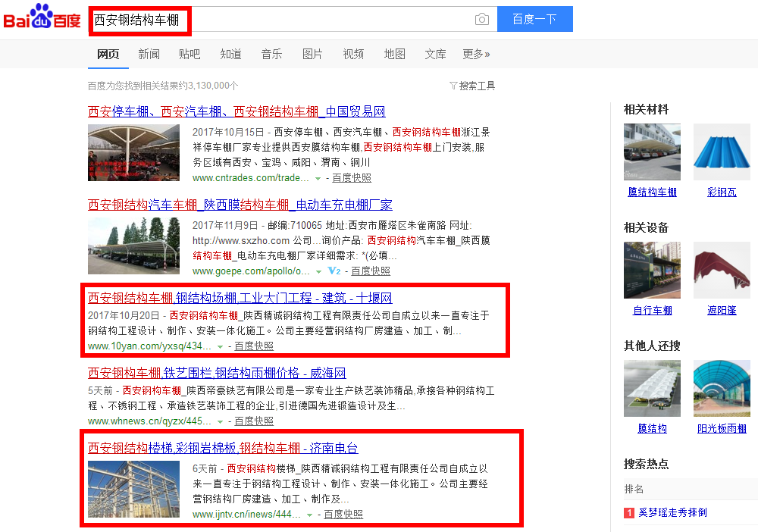Open 百度快照 for ijntv.cn result
This screenshot has height=532, width=758.
tap(343, 514)
